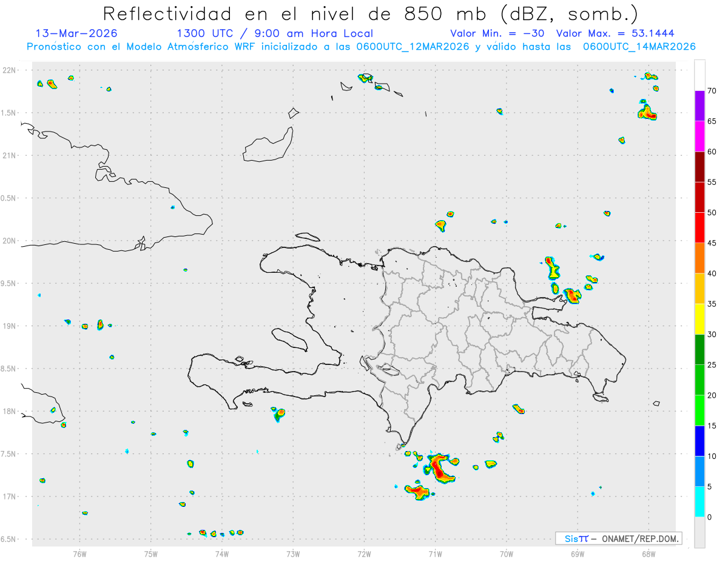Click the '73W' longitude label
728x562 pixels.
(x=293, y=553)
